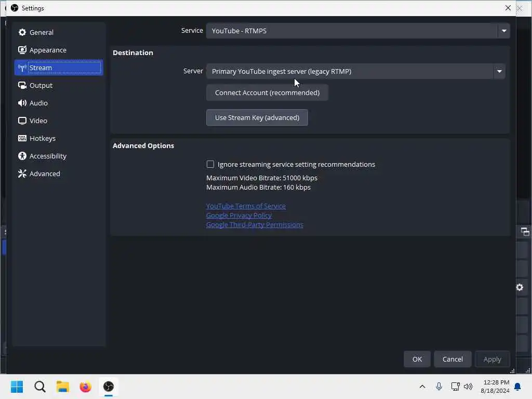Click the Video monitor icon in sidebar

(22, 121)
